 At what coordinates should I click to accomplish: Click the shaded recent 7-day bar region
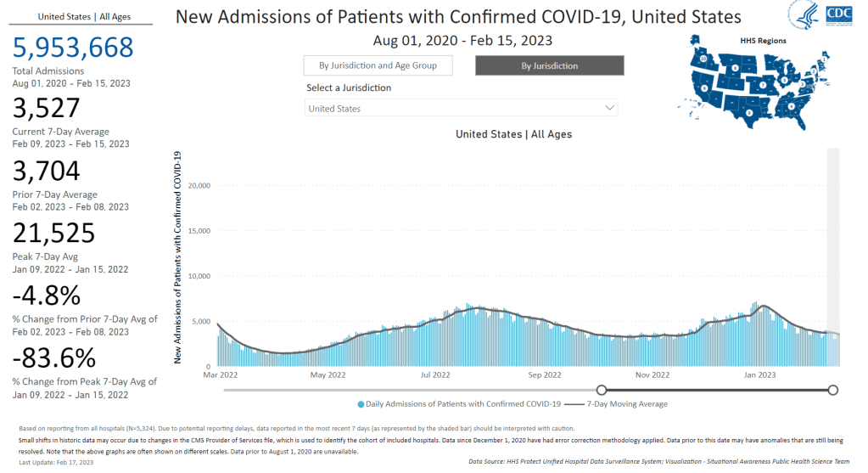pyautogui.click(x=833, y=255)
